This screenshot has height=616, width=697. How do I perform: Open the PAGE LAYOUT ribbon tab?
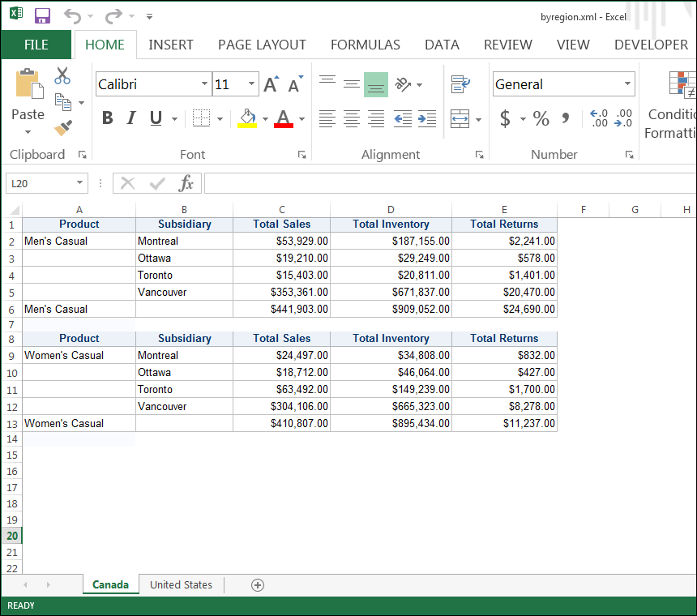tap(262, 45)
